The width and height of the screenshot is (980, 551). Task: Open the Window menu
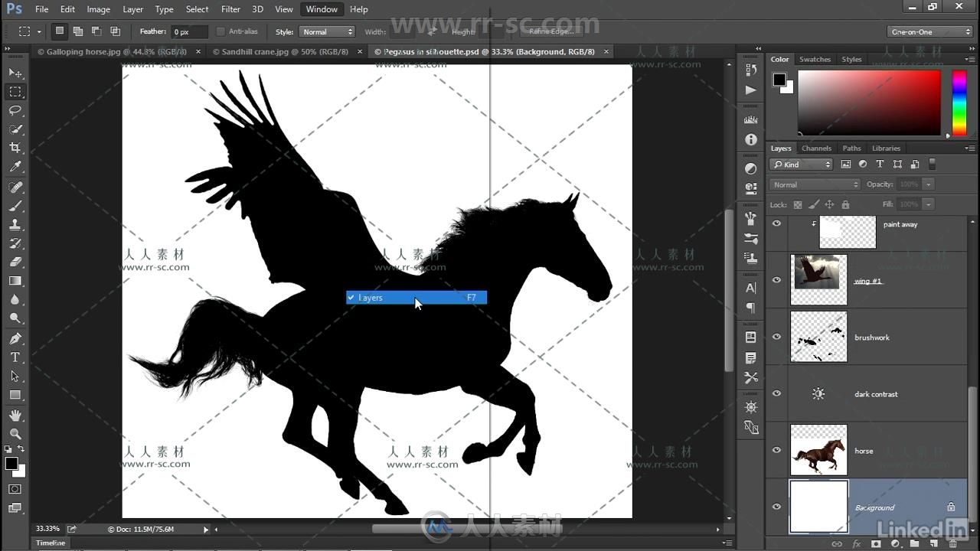click(322, 9)
